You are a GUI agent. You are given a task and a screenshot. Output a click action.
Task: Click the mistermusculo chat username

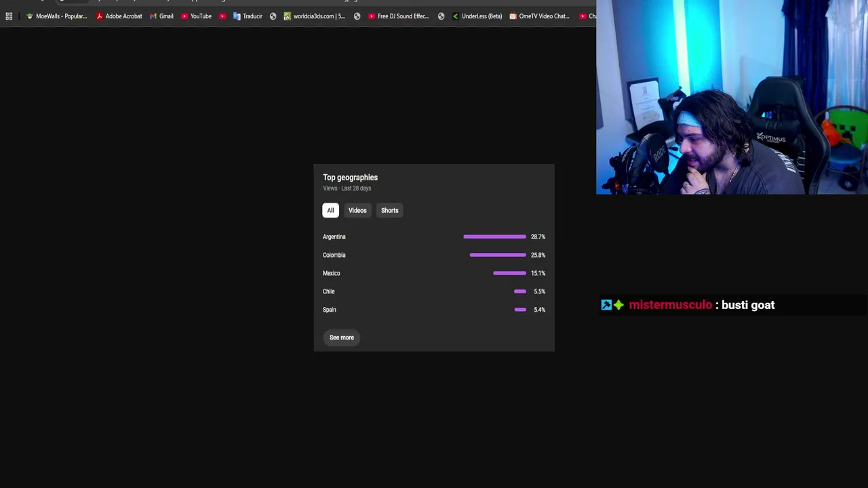click(670, 305)
